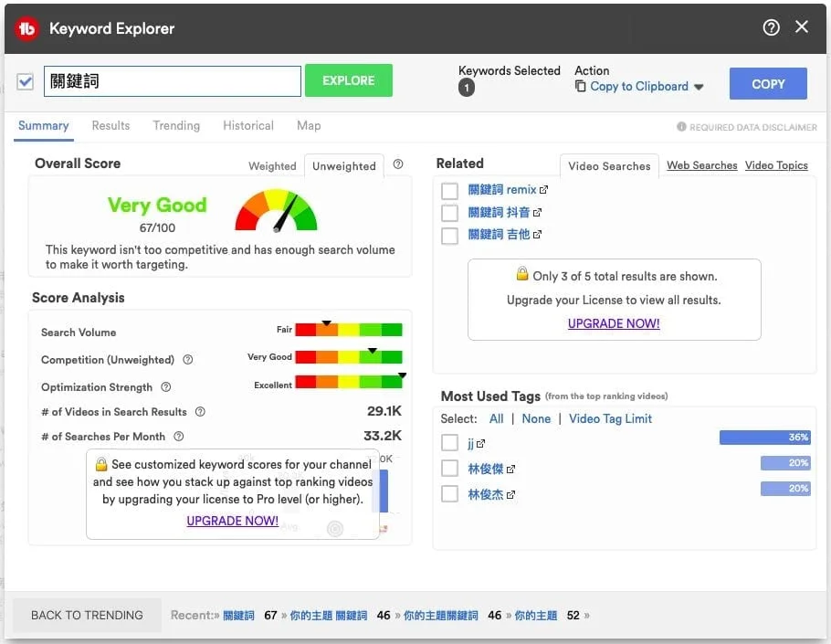Select None of the most used tags
The height and width of the screenshot is (644, 831).
pyautogui.click(x=536, y=418)
